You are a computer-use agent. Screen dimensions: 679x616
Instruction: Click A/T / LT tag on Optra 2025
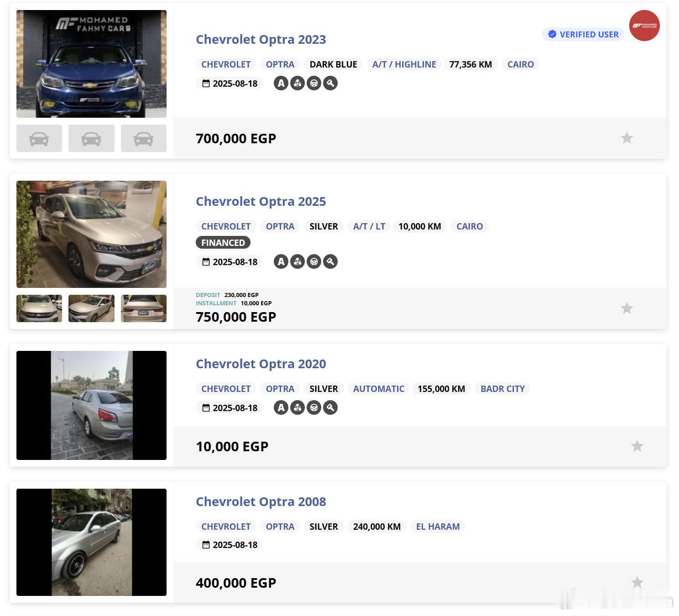(x=369, y=226)
